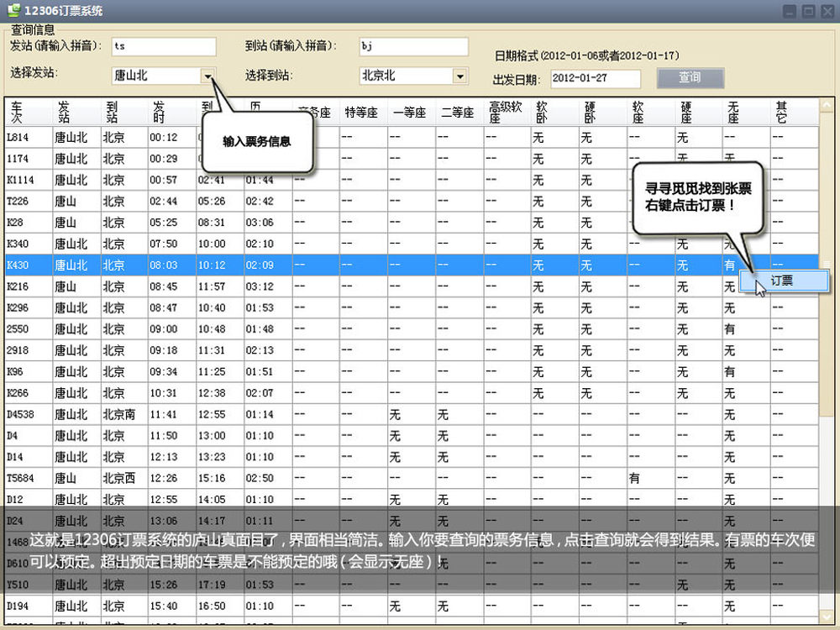Choose 订票 from the context menu
840x630 pixels.
pyautogui.click(x=784, y=281)
